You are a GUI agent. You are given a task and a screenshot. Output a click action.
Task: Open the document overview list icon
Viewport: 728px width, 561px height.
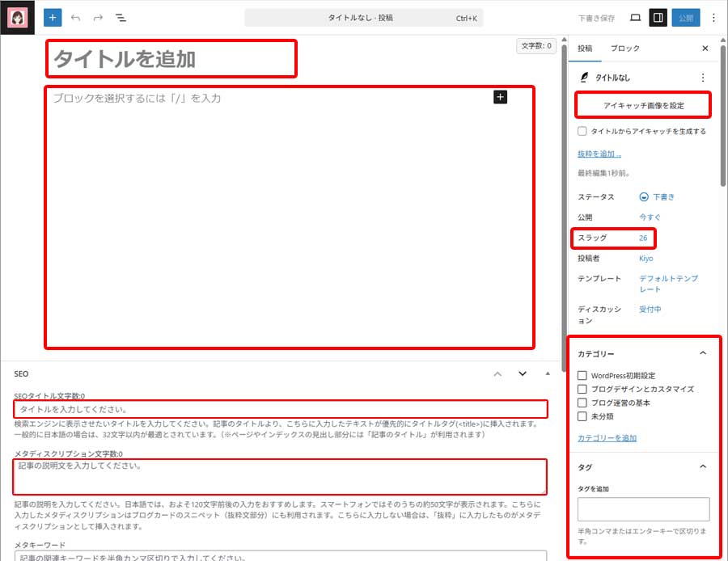[120, 17]
